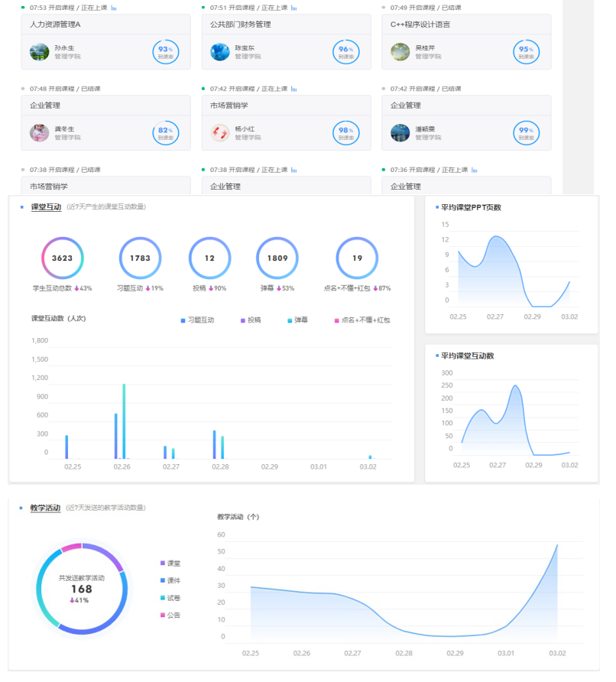Click live bars icon on 07:42 正在上课 row

pyautogui.click(x=294, y=89)
